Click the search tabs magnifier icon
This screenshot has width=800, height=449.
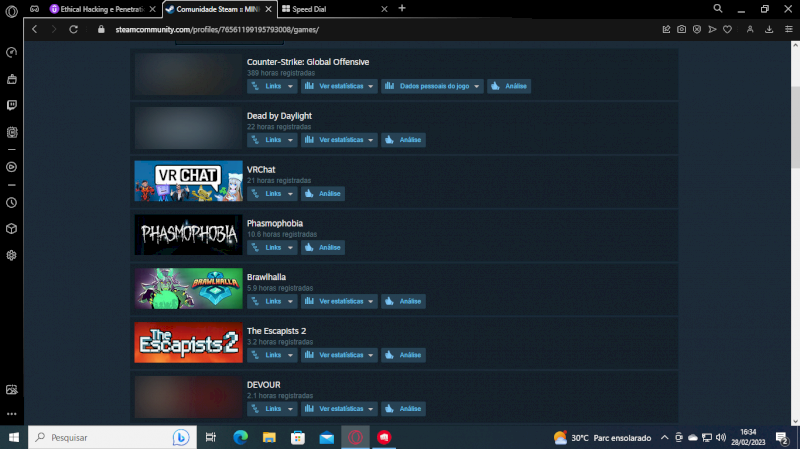(718, 9)
